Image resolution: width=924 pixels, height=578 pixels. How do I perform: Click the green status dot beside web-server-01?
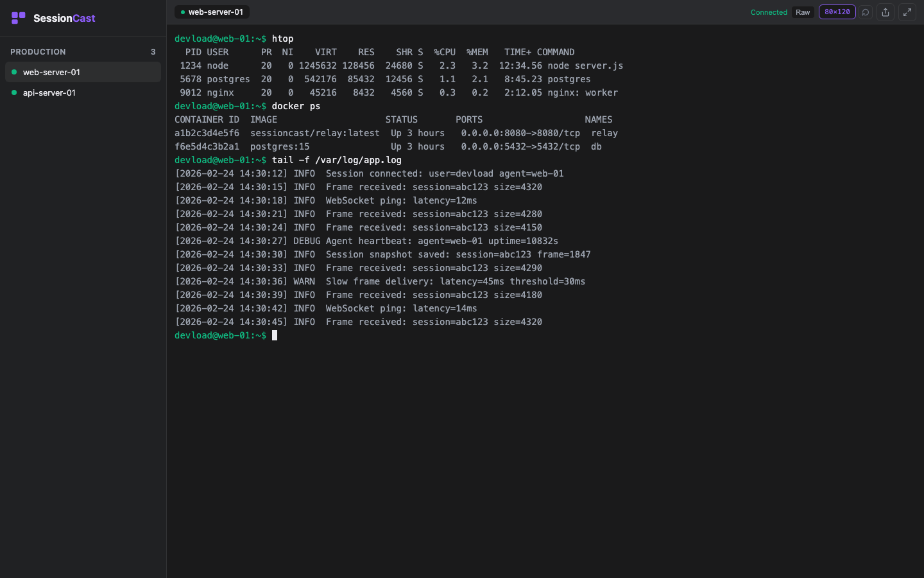tap(14, 72)
